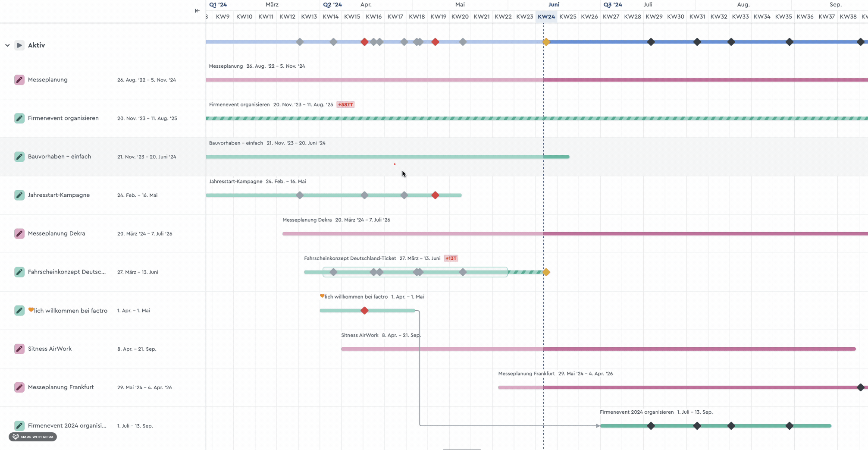Open the Sitness AirWork project
This screenshot has width=868, height=450.
[x=50, y=349]
